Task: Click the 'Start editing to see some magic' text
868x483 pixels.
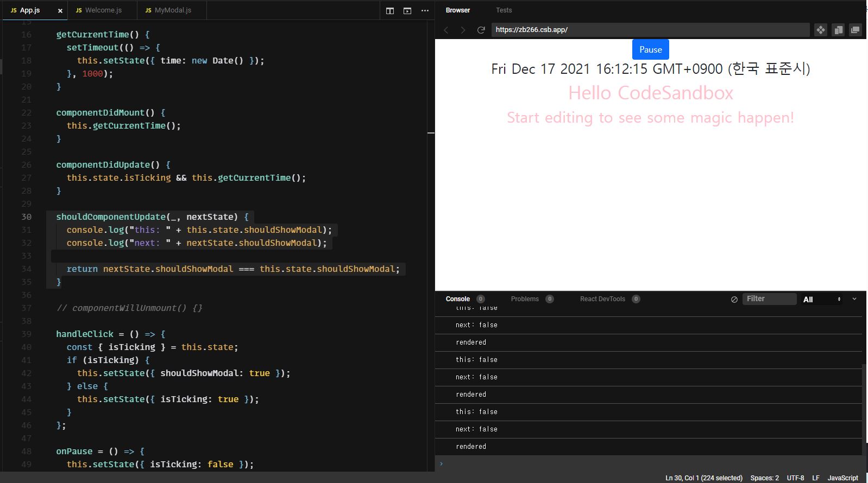Action: click(x=651, y=118)
